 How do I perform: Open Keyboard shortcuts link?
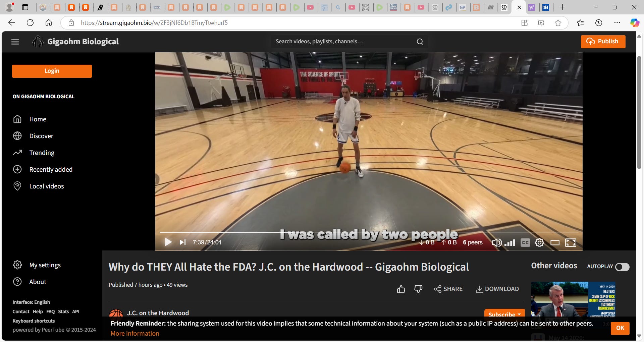34,321
